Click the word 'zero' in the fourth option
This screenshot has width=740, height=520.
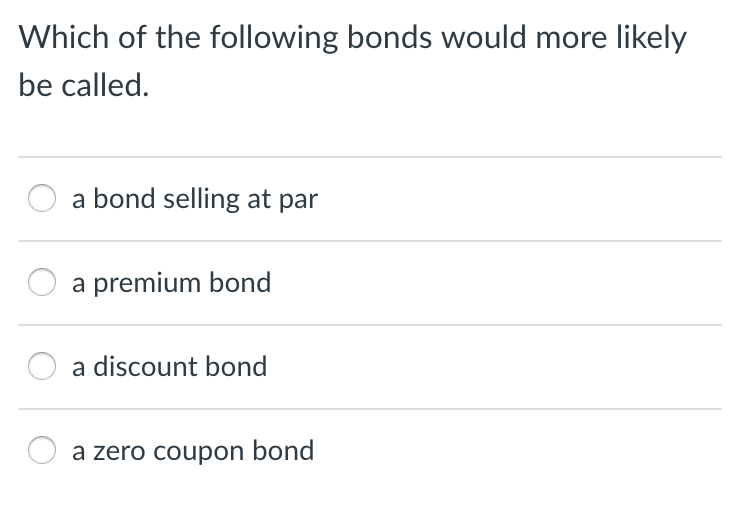[119, 452]
